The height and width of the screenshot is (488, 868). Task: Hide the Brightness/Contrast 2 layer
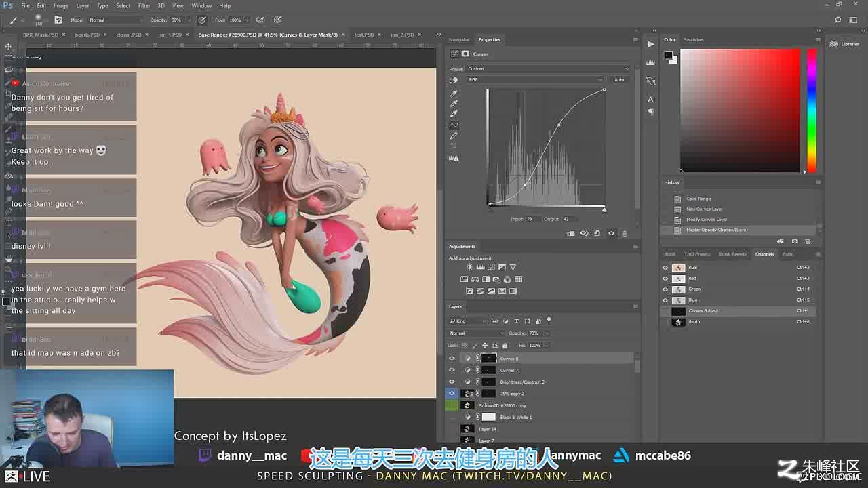pyautogui.click(x=452, y=382)
